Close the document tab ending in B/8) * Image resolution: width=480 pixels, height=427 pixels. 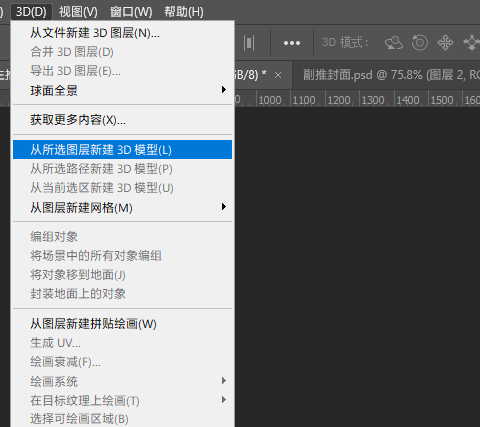click(x=278, y=75)
